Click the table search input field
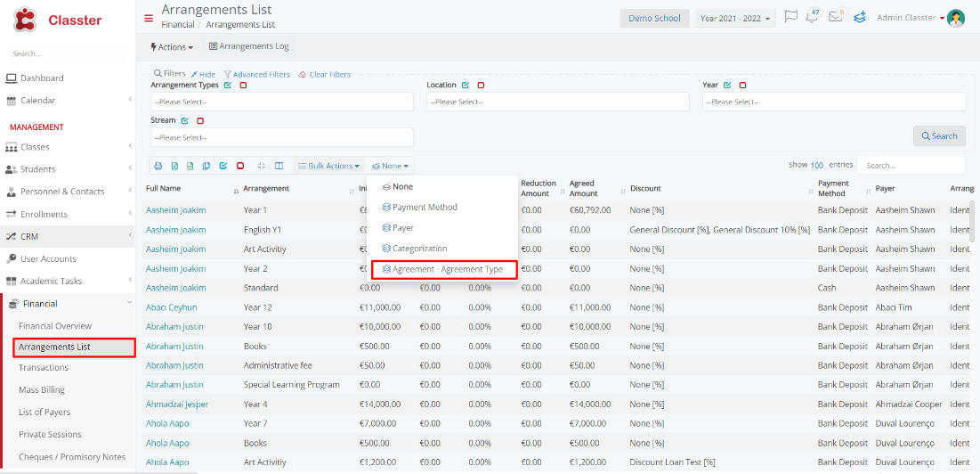 point(911,166)
